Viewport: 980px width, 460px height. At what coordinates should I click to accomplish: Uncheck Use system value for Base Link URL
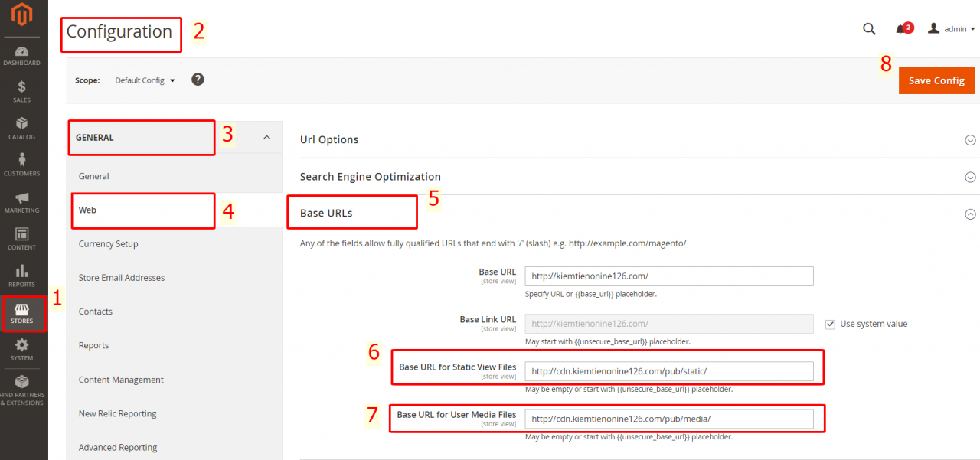[830, 324]
